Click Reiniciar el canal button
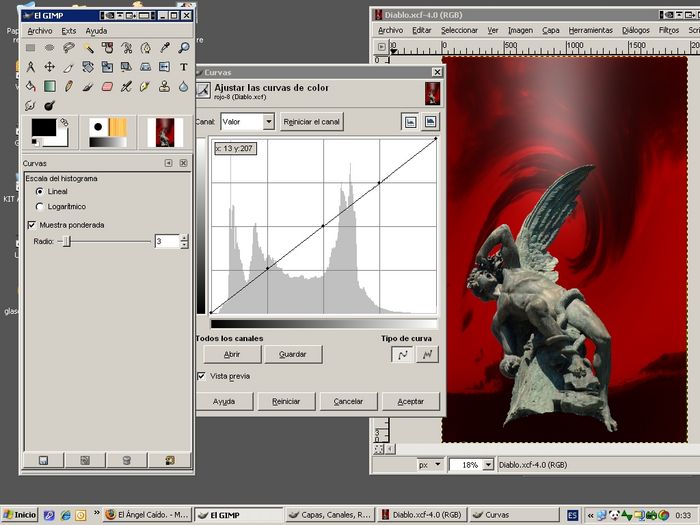This screenshot has height=525, width=700. [x=312, y=121]
